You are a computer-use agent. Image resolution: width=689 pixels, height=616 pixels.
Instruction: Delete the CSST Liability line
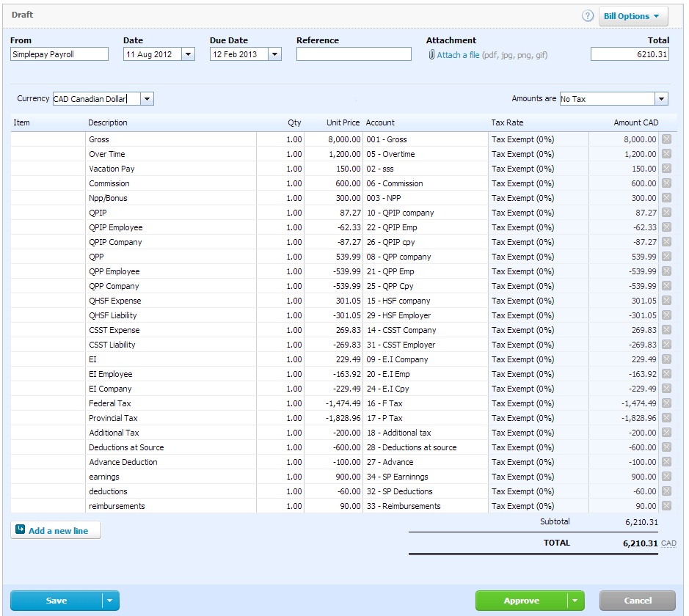666,345
